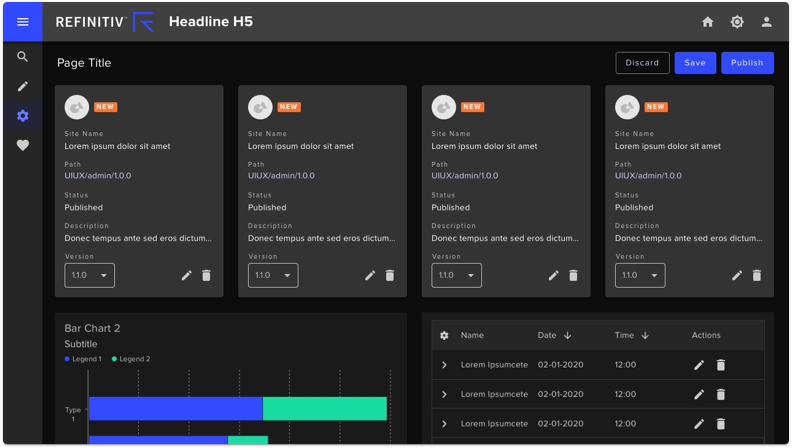The image size is (792, 448).
Task: Open settings gear in top header
Action: pos(737,22)
